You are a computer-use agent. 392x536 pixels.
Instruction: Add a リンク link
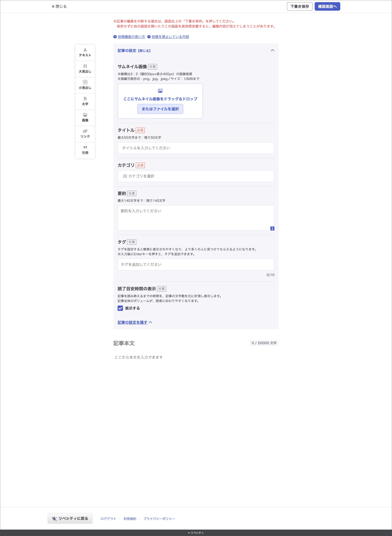(x=85, y=134)
